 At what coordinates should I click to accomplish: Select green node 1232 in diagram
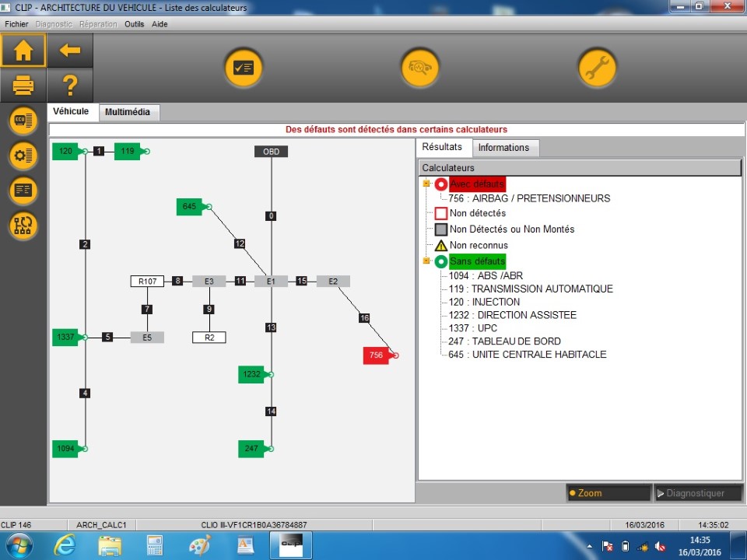click(x=251, y=374)
